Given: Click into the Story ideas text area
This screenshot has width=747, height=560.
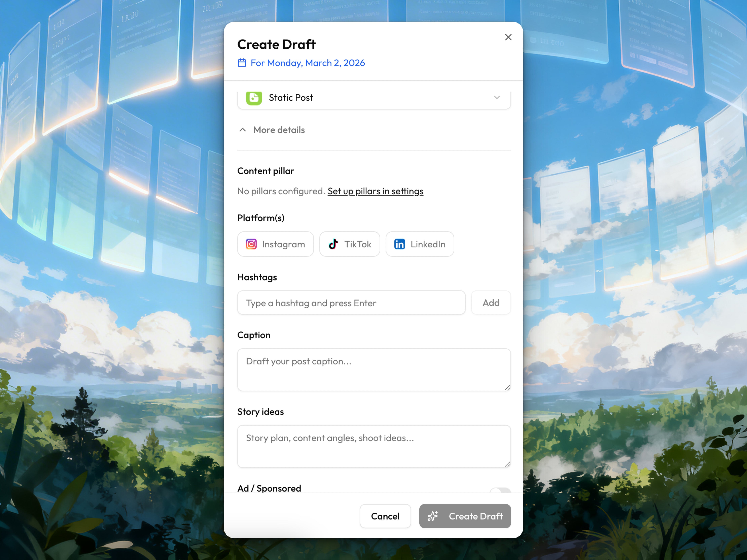Looking at the screenshot, I should coord(374,446).
